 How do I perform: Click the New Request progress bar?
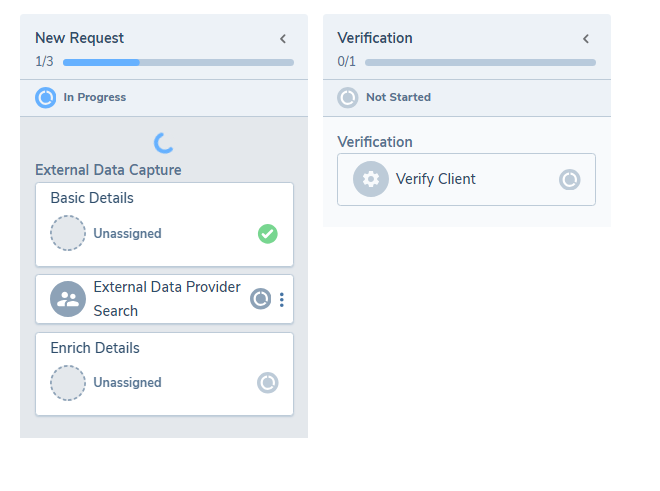tap(178, 62)
